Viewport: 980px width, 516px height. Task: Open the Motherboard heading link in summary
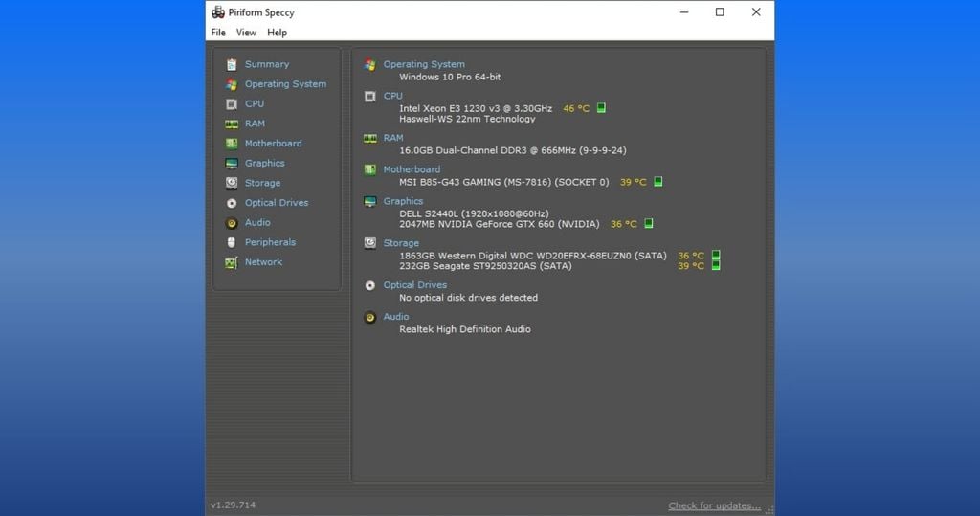click(x=412, y=169)
